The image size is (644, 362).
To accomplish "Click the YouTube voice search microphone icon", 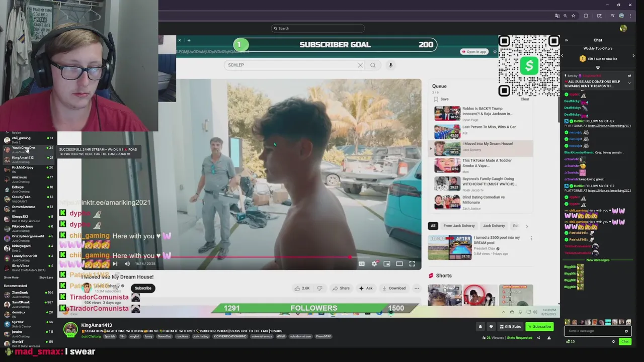I will pyautogui.click(x=390, y=65).
